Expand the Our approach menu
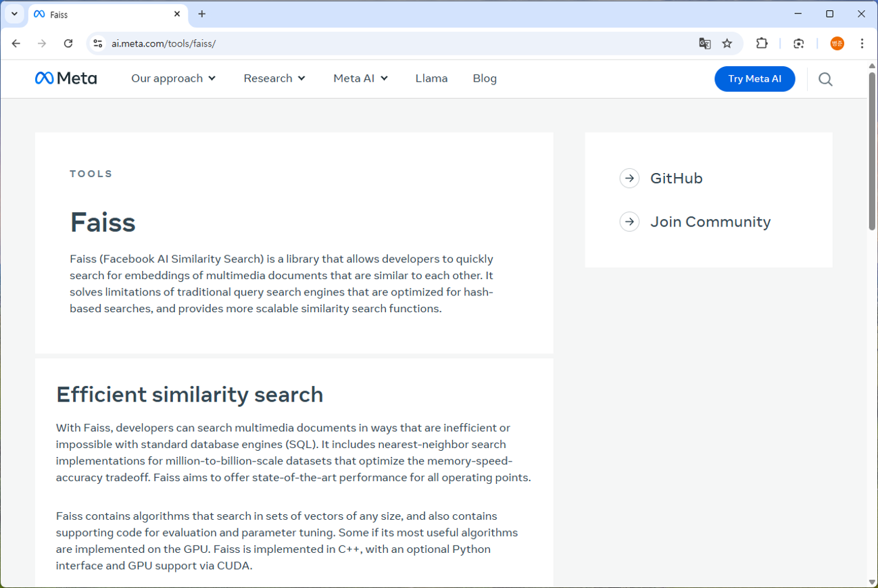 point(174,78)
